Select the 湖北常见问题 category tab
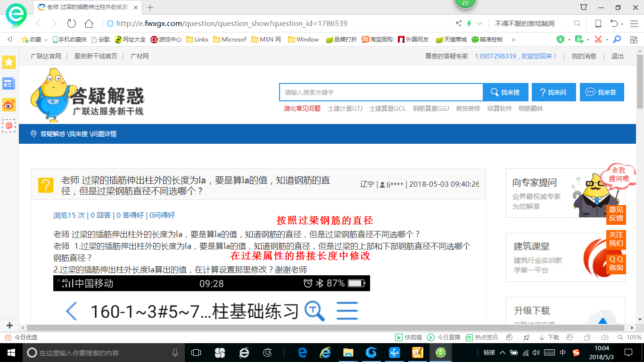Viewport: 644px width, 362px height. click(x=302, y=108)
